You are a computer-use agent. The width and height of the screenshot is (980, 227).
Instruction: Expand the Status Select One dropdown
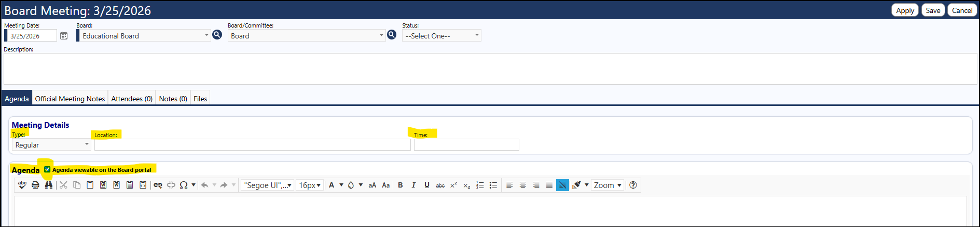(x=441, y=36)
